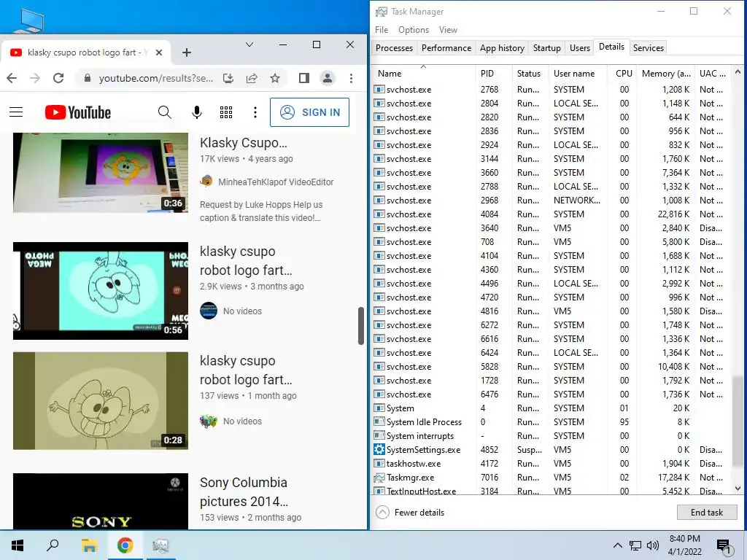Open Chrome three-dot menu
747x560 pixels.
coord(351,78)
